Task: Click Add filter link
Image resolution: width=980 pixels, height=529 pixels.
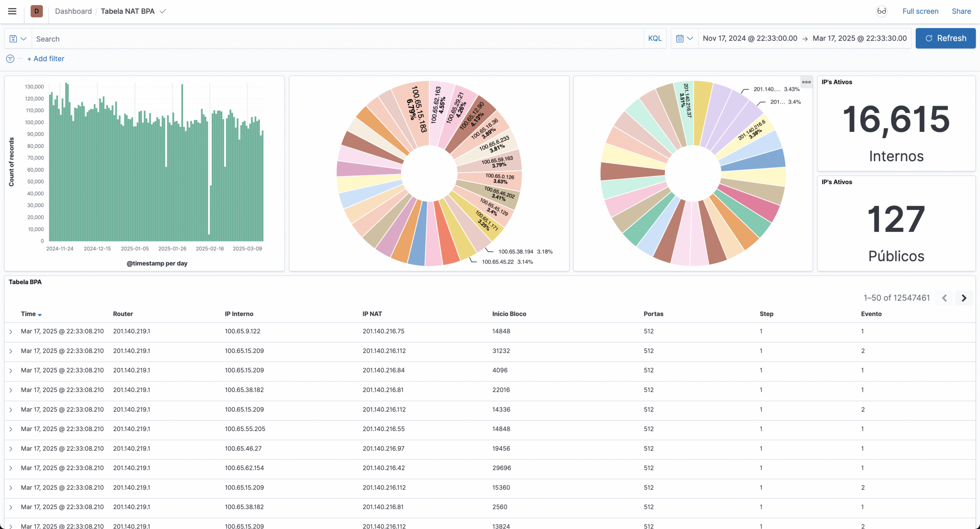Action: (x=46, y=59)
